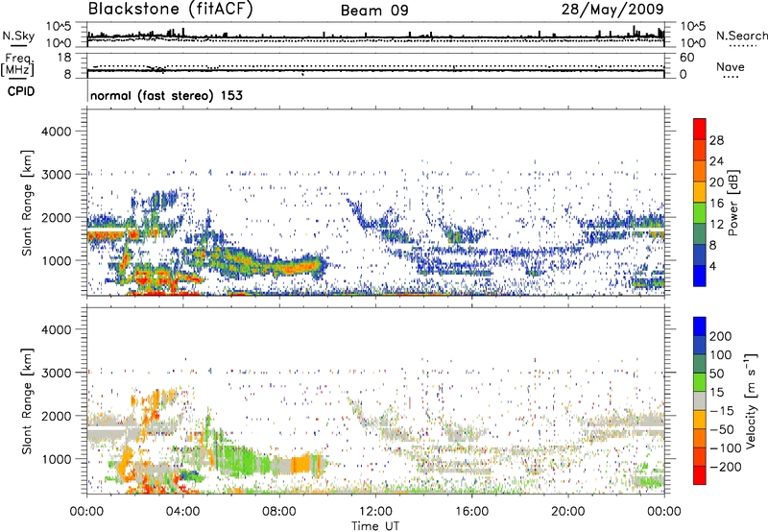Click the orange velocity patch near 09:00
Image resolution: width=768 pixels, height=532 pixels.
(x=302, y=464)
